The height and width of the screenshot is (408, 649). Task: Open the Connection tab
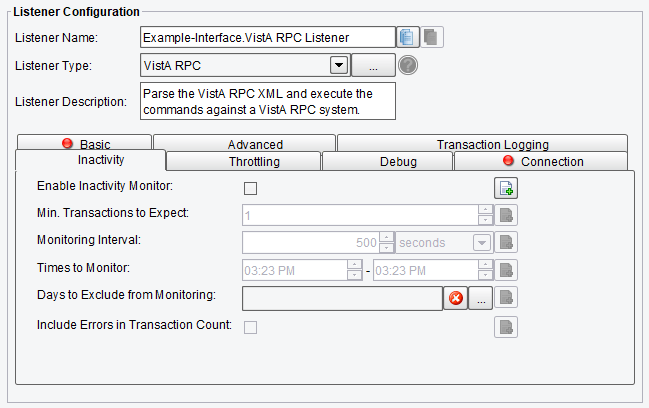point(541,161)
